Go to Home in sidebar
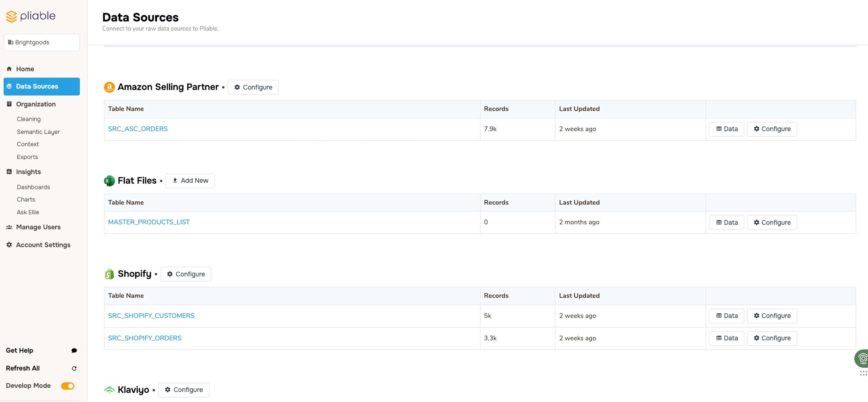Image resolution: width=868 pixels, height=402 pixels. [25, 69]
